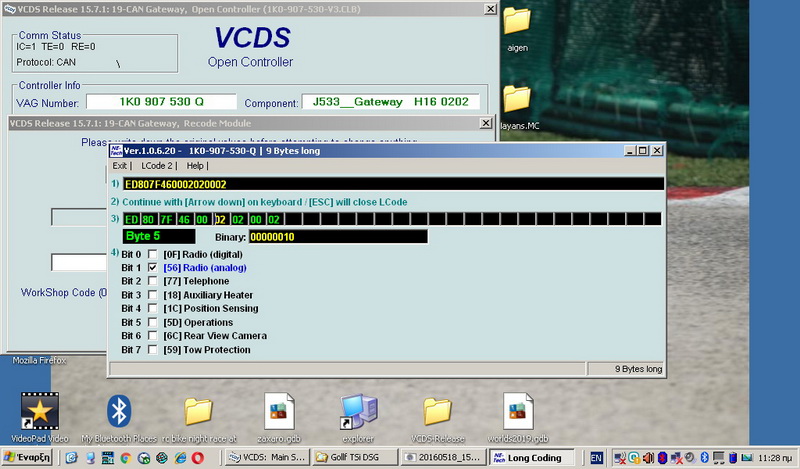Click the long coding hex string field
The width and height of the screenshot is (800, 469).
tap(393, 184)
